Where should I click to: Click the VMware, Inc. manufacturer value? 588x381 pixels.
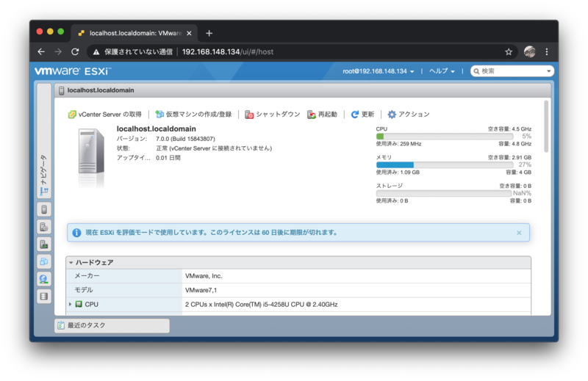[x=204, y=276]
